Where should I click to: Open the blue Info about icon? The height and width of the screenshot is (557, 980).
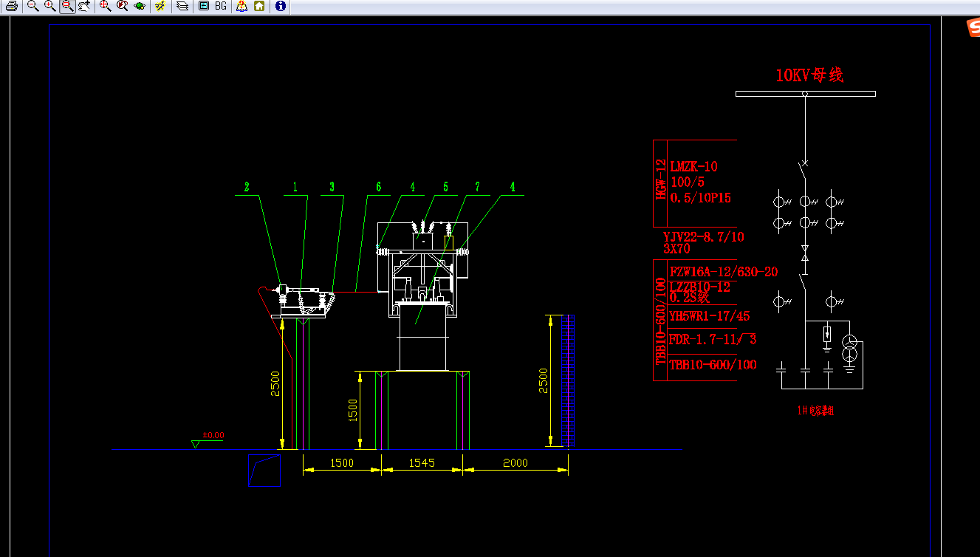click(281, 6)
